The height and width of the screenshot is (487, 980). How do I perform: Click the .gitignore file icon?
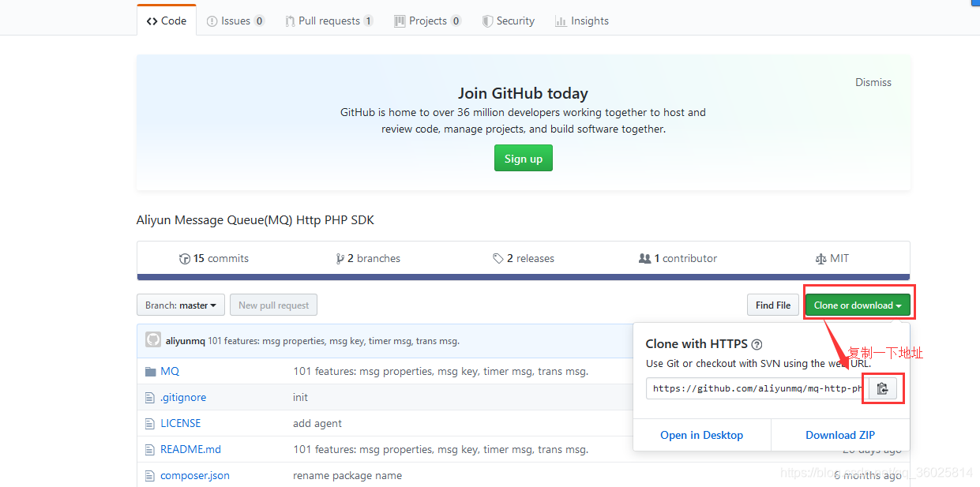(150, 397)
